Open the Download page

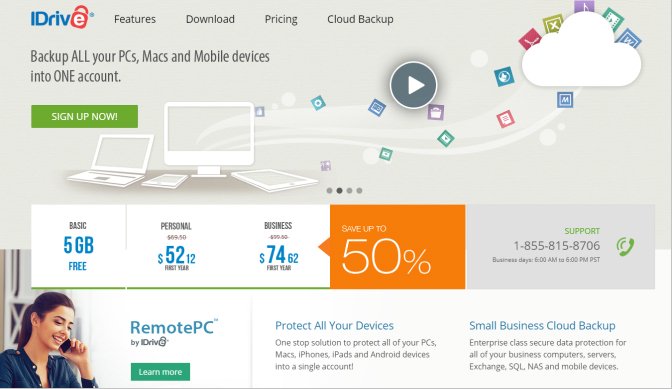pyautogui.click(x=210, y=19)
